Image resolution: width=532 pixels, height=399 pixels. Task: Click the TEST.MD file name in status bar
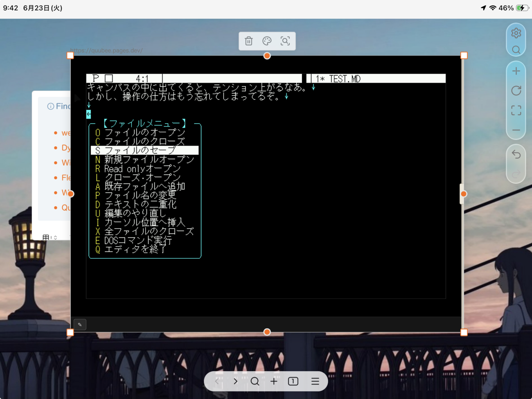pos(345,79)
